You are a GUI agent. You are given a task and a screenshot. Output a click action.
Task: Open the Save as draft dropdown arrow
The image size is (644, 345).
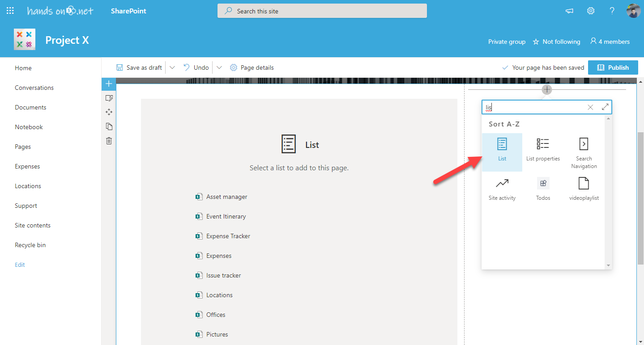pos(172,67)
